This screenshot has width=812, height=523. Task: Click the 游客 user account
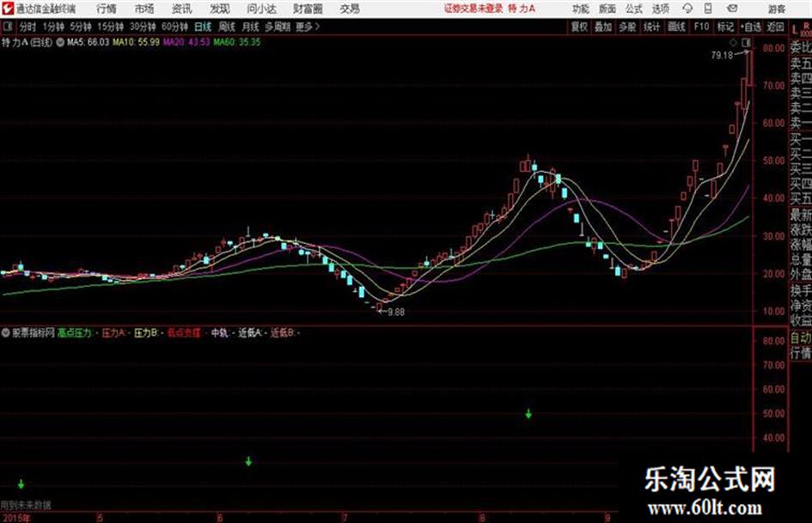tap(776, 9)
